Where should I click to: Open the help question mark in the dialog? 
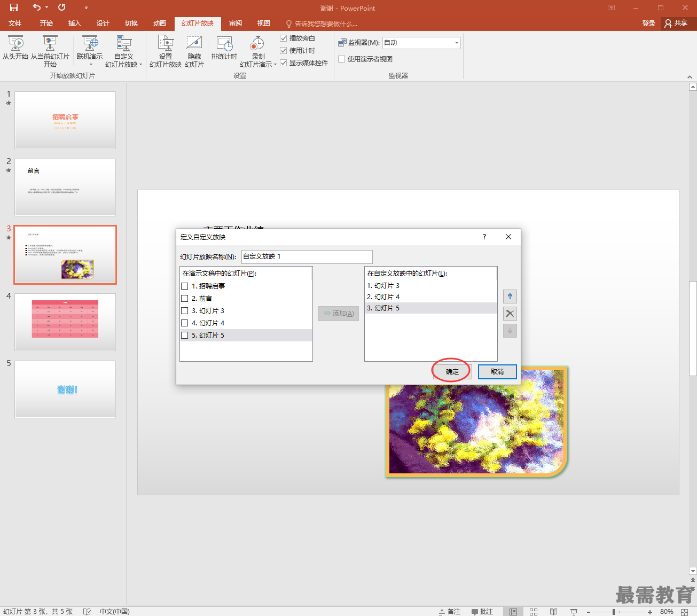(484, 237)
